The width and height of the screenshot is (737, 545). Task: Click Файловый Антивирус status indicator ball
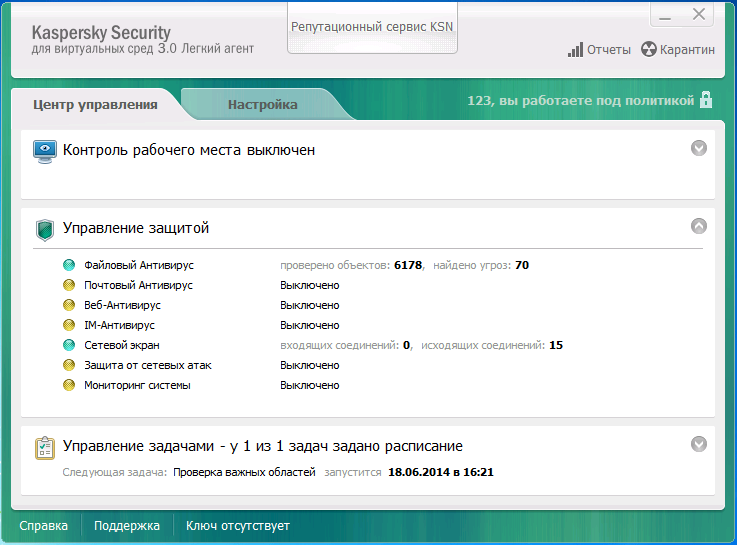pos(69,265)
